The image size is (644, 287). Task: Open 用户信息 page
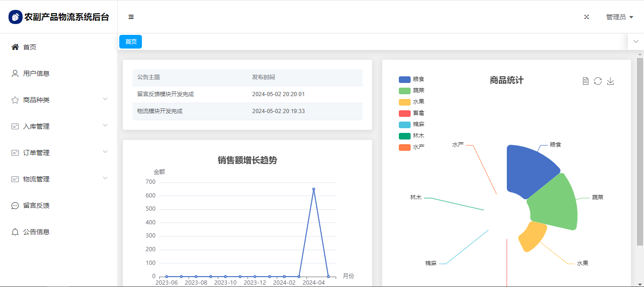coord(36,74)
